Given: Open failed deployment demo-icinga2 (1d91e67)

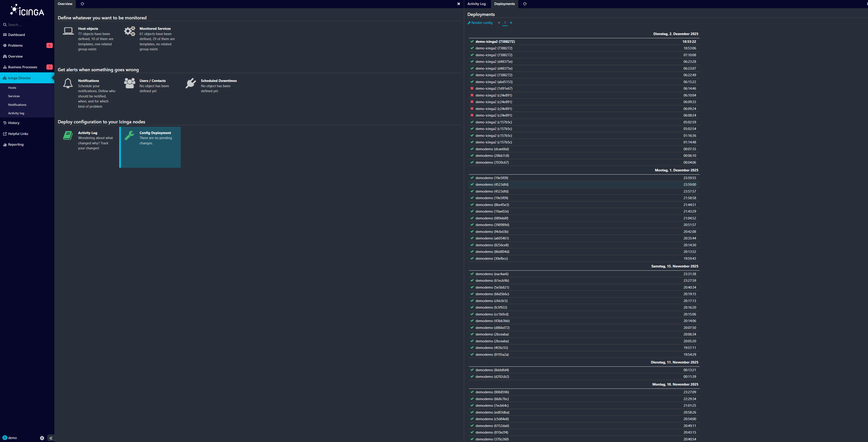Looking at the screenshot, I should [494, 89].
